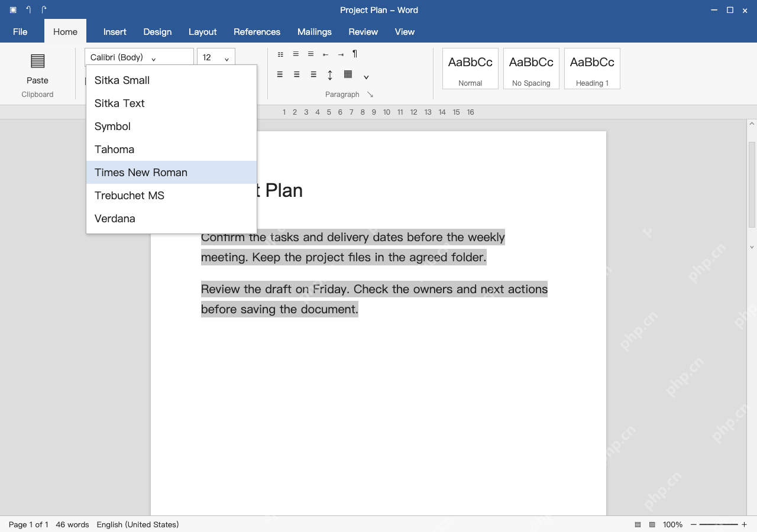The image size is (757, 532).
Task: Click the Undo arrow icon
Action: coord(28,10)
